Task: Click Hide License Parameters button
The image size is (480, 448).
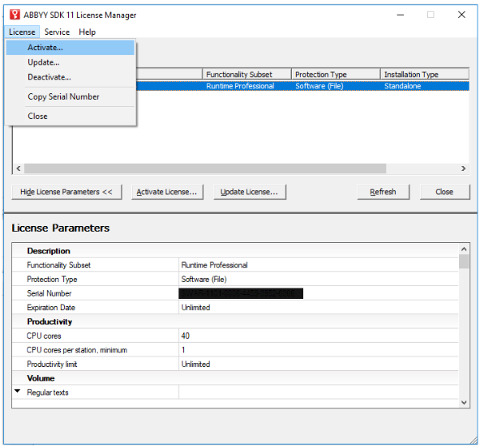Action: click(x=66, y=192)
